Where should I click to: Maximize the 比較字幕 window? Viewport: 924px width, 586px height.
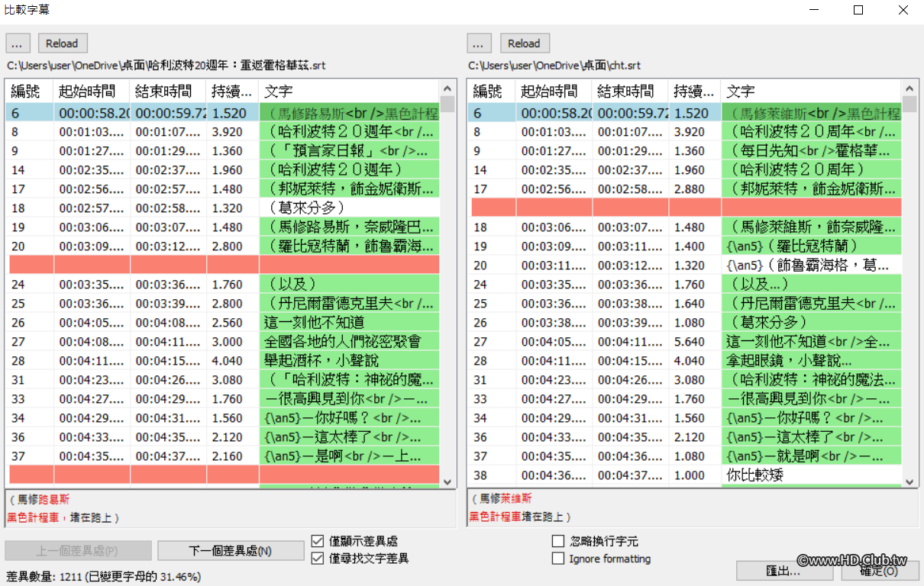point(858,10)
